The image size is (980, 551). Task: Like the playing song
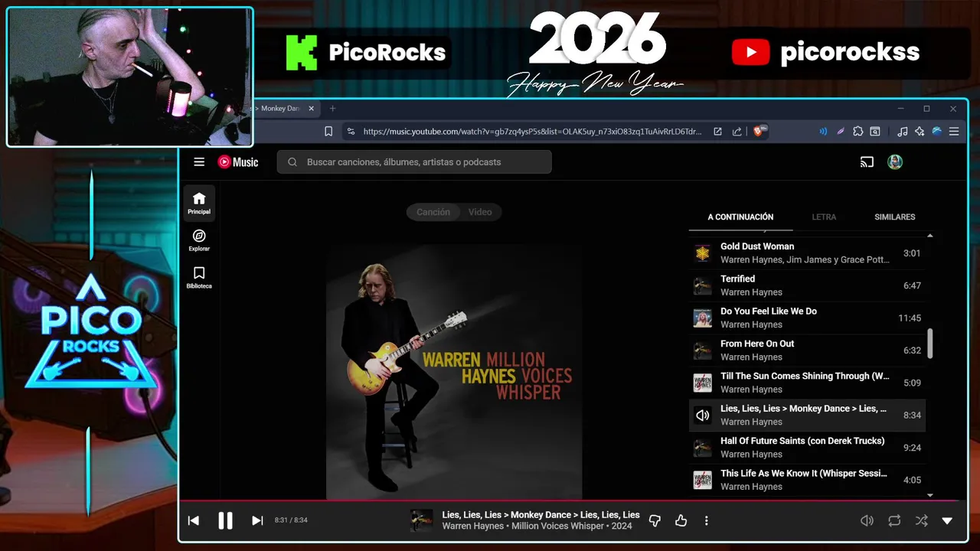coord(681,520)
